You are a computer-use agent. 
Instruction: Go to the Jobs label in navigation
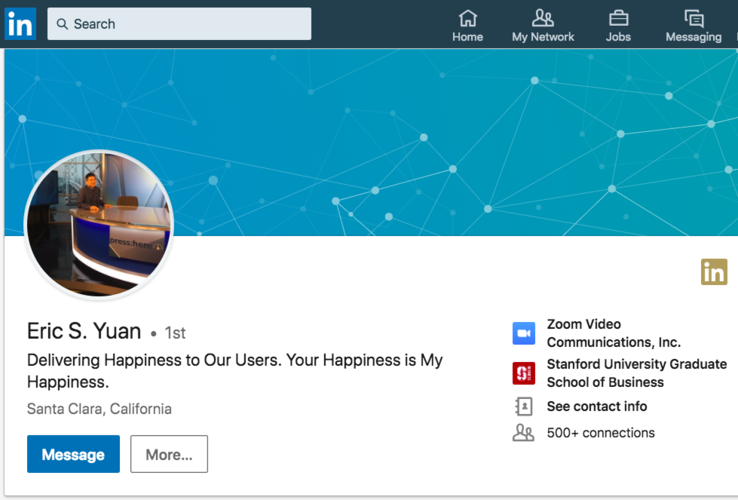tap(618, 37)
